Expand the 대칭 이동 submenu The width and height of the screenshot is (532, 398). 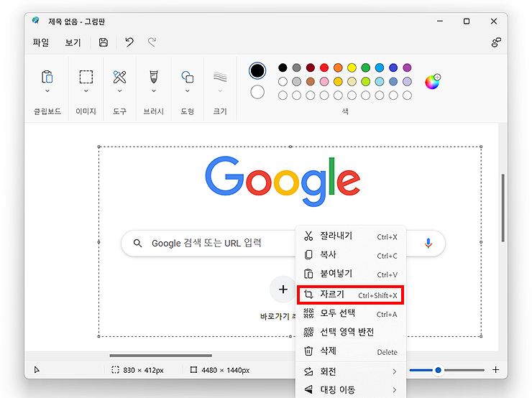[x=351, y=390]
